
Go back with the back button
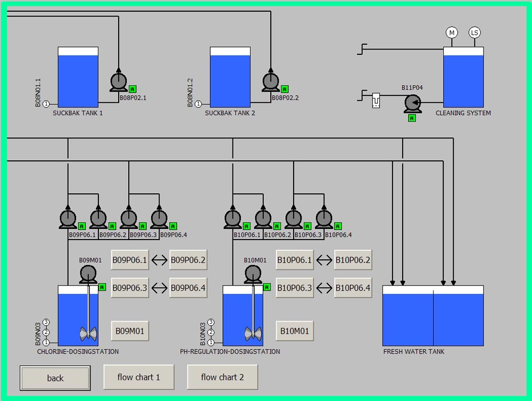coord(55,378)
